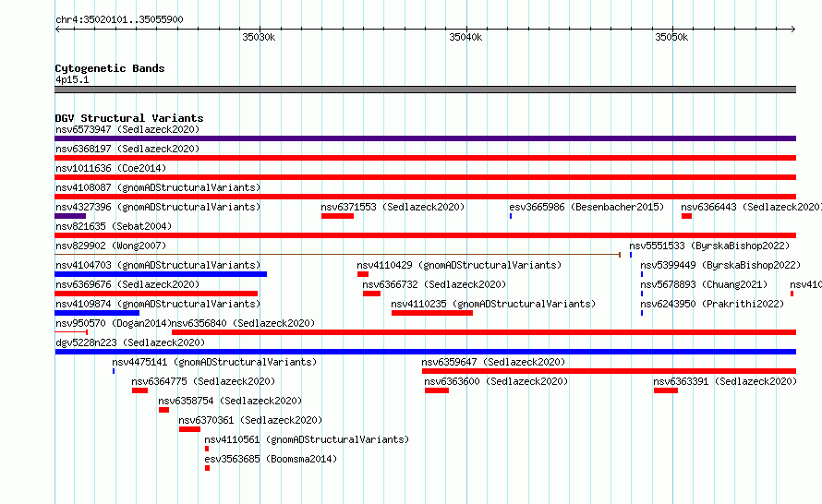The height and width of the screenshot is (504, 822).
Task: Open the nsv6363391 (Sedlazeck2020) label
Action: [725, 381]
